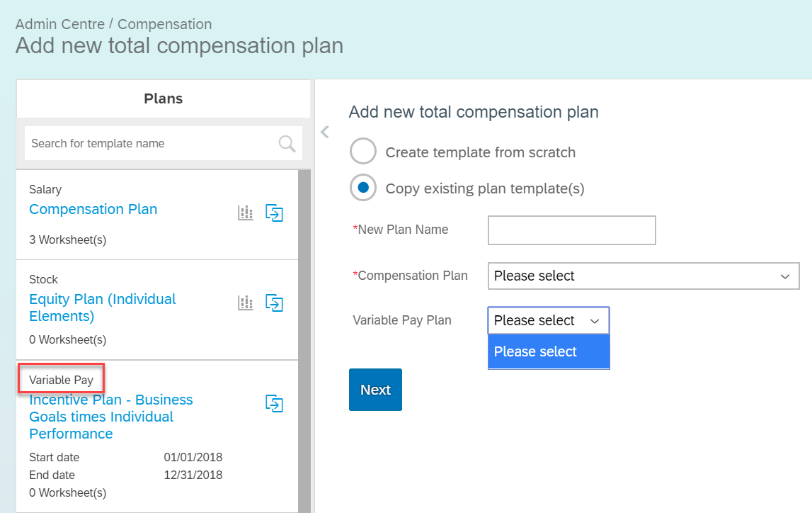Click the Plans panel header tab
The height and width of the screenshot is (513, 812).
point(163,98)
